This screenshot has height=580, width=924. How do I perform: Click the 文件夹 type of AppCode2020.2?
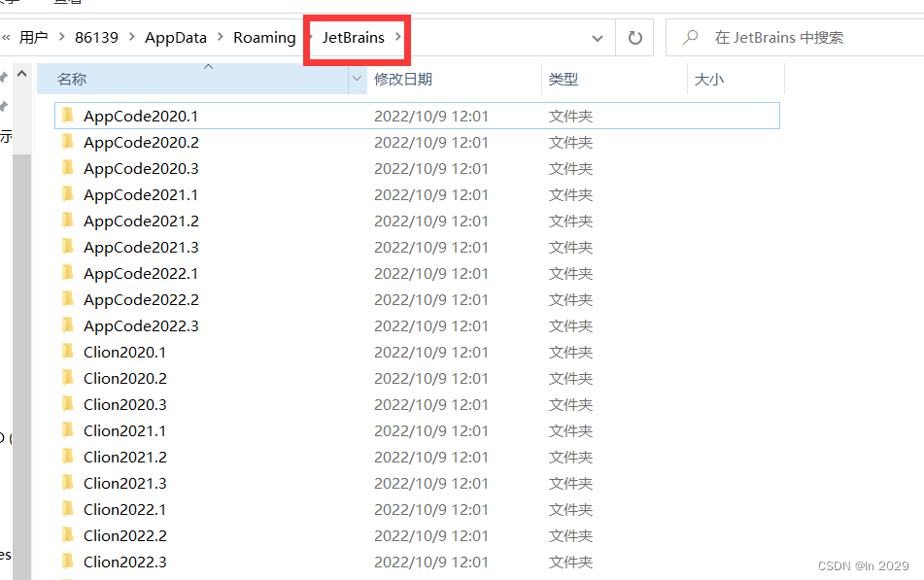pyautogui.click(x=570, y=142)
